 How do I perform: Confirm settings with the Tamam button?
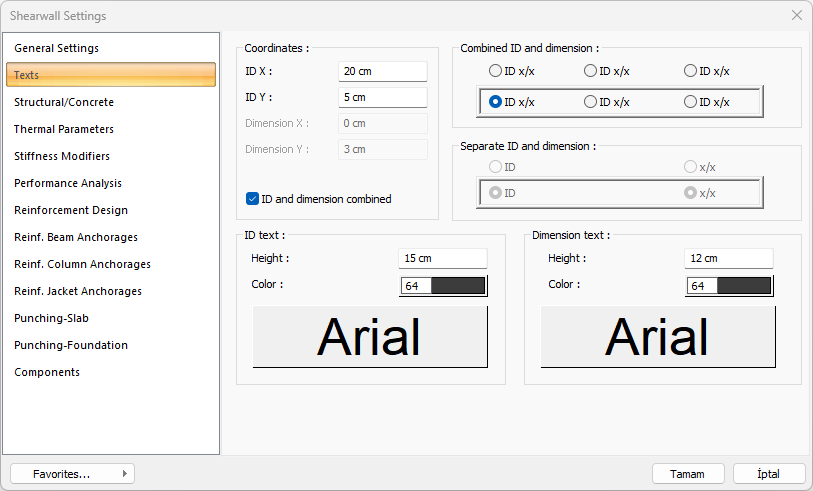pos(688,474)
